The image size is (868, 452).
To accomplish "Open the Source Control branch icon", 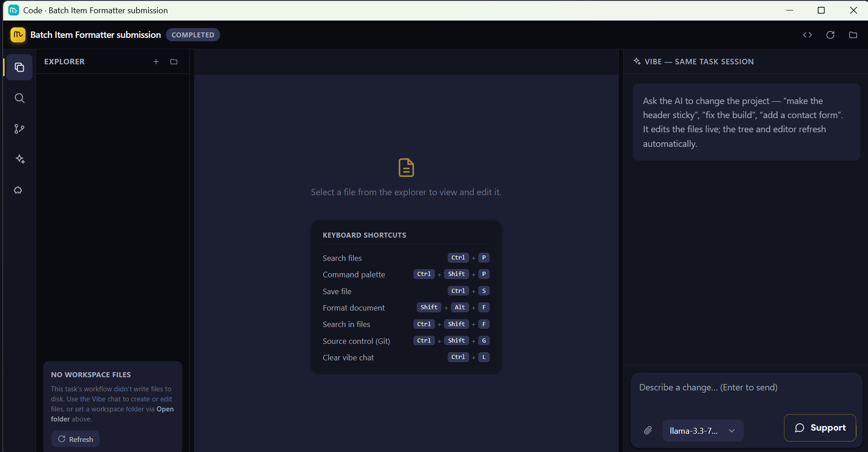I will click(19, 129).
